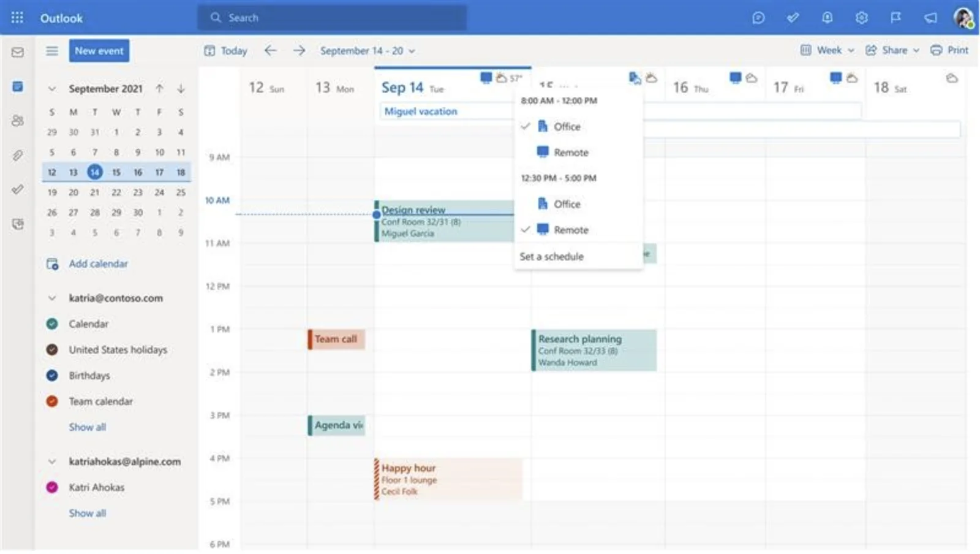Click the flag icon in header

895,18
